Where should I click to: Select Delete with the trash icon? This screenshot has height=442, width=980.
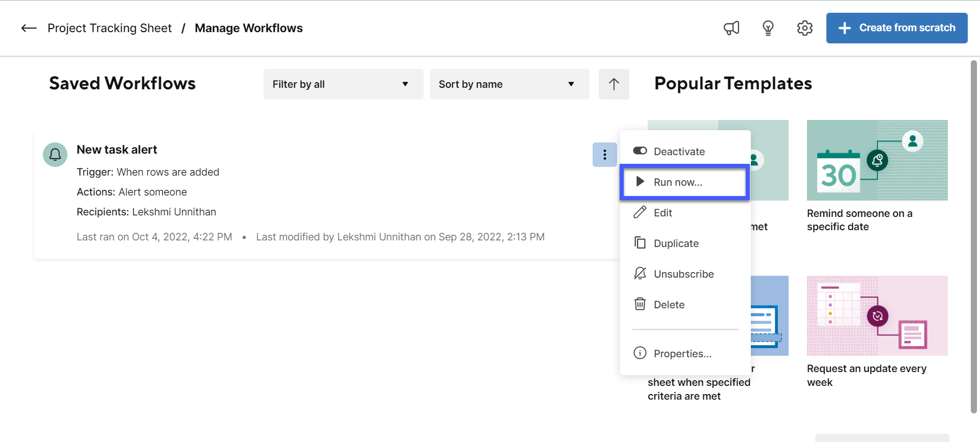[669, 305]
